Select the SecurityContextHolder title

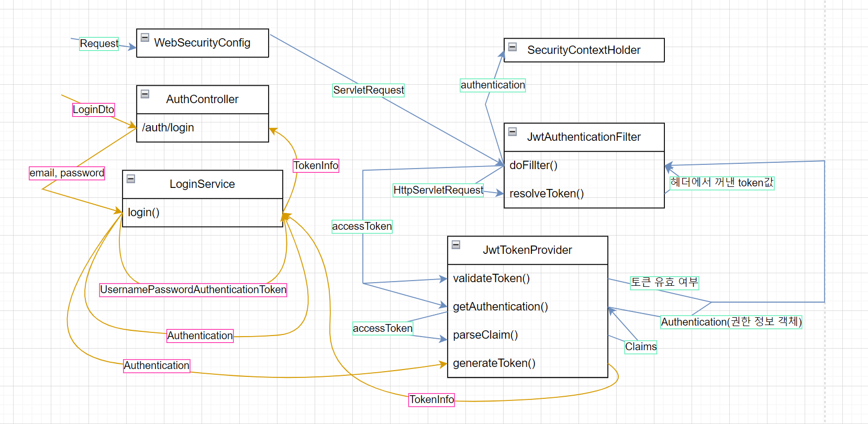coord(584,50)
